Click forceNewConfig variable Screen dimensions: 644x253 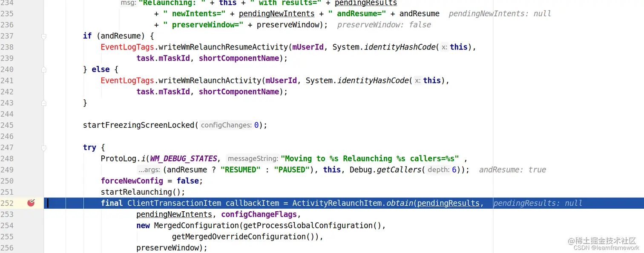(x=132, y=181)
